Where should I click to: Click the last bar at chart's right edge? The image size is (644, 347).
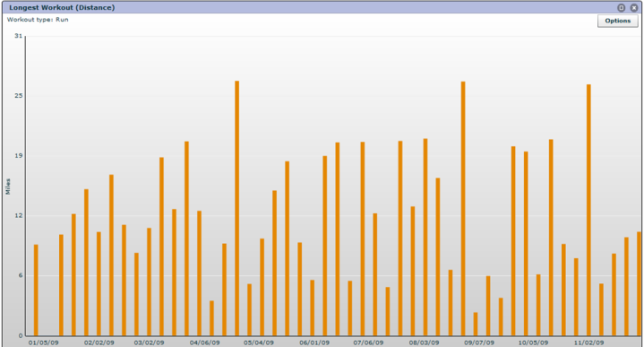click(x=639, y=283)
